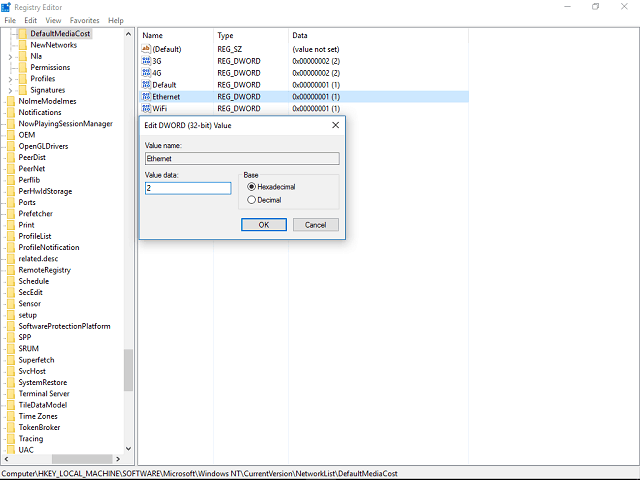This screenshot has height=480, width=640.
Task: Click the Value data input field
Action: click(x=188, y=188)
